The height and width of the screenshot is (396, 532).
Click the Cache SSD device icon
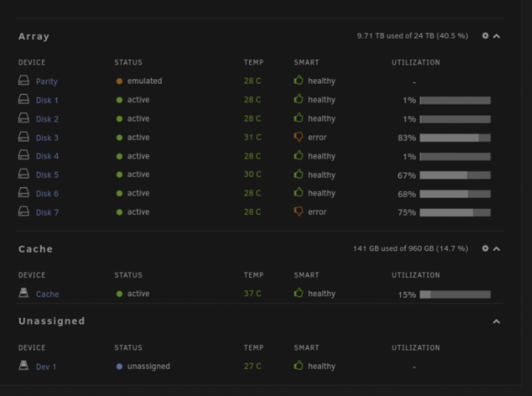click(23, 292)
